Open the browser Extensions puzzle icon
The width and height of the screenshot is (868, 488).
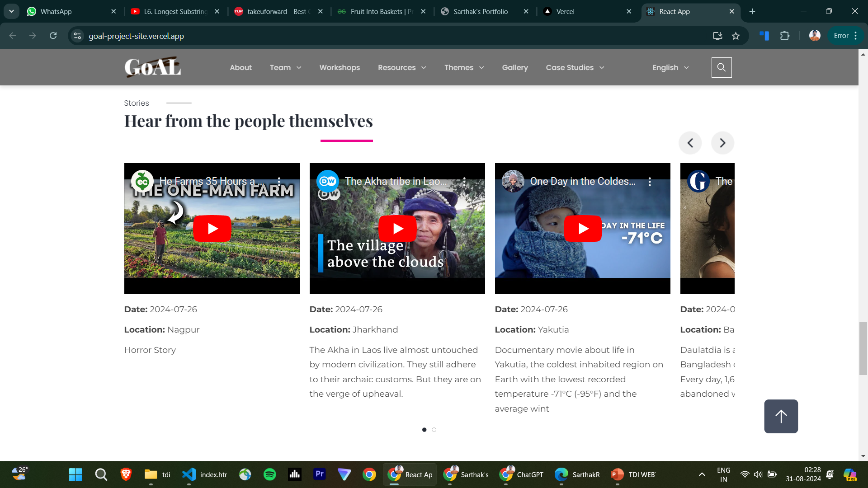tap(785, 36)
